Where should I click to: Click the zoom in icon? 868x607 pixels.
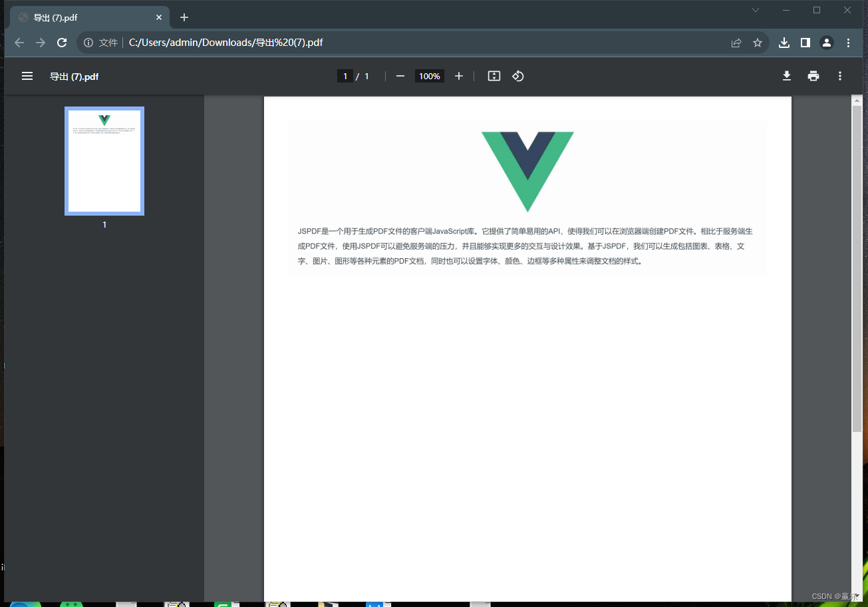[x=458, y=76]
